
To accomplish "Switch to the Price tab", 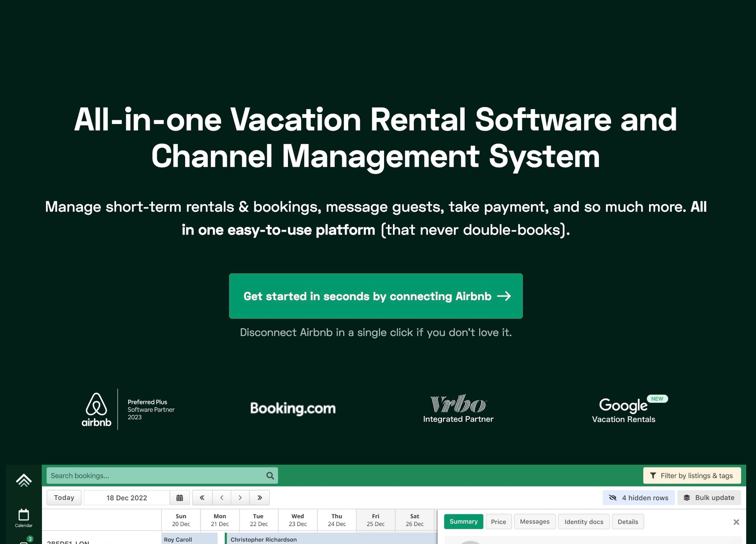I will point(498,522).
